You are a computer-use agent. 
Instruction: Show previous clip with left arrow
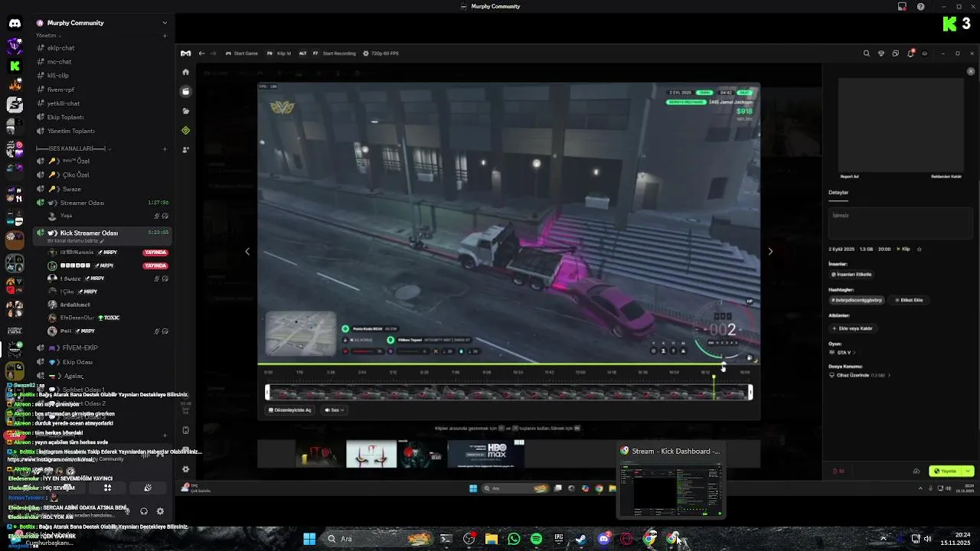tap(247, 252)
